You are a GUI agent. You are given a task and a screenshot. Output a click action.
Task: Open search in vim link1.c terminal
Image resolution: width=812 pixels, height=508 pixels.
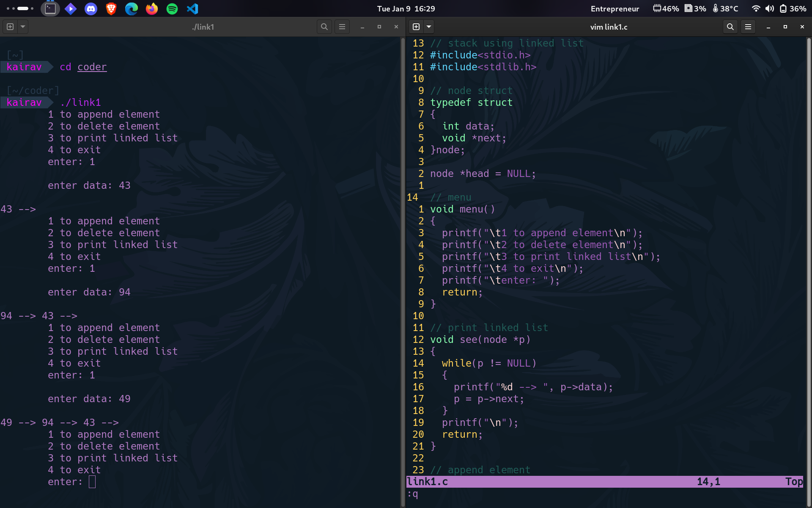(730, 27)
